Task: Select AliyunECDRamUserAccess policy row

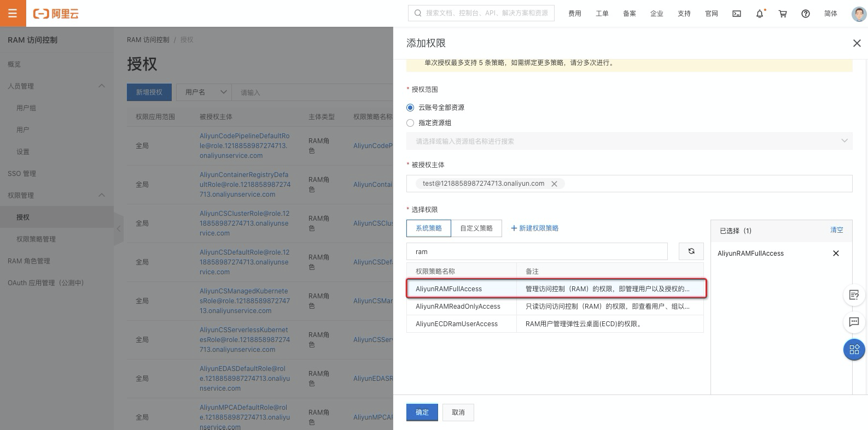Action: coord(555,323)
